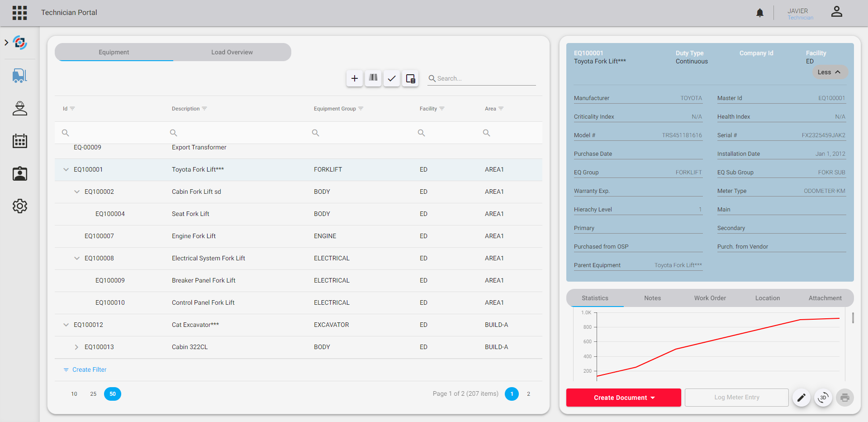868x422 pixels.
Task: Click the barcode scan toolbar icon
Action: pos(373,78)
